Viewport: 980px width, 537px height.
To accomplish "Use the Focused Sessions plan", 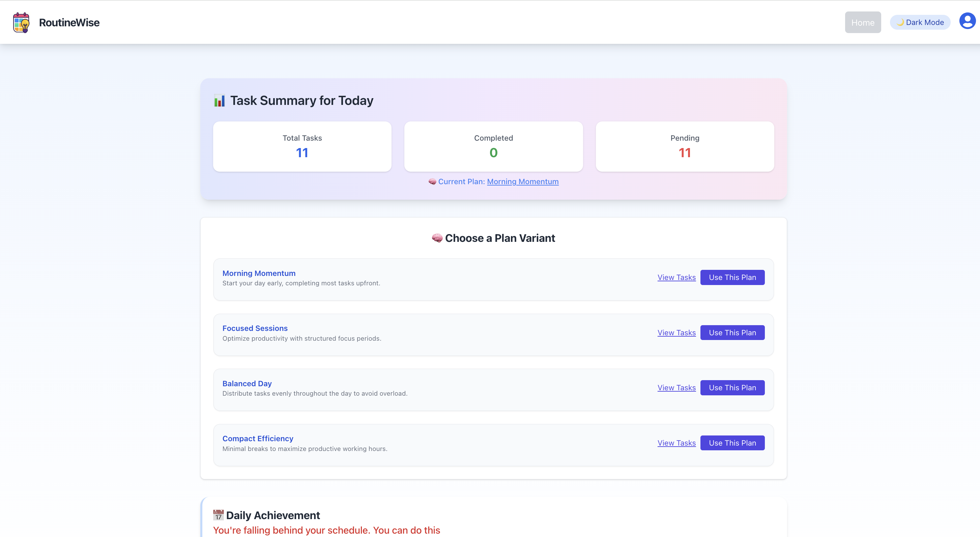I will (732, 333).
